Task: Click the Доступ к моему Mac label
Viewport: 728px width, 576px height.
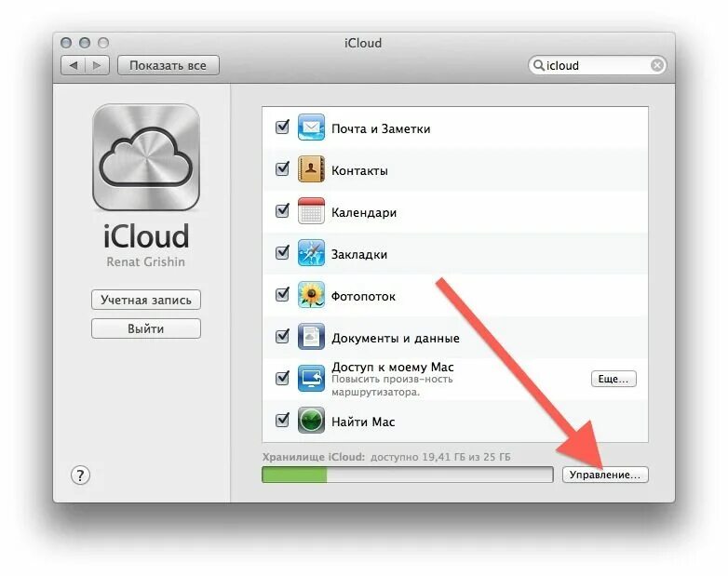Action: (x=393, y=367)
